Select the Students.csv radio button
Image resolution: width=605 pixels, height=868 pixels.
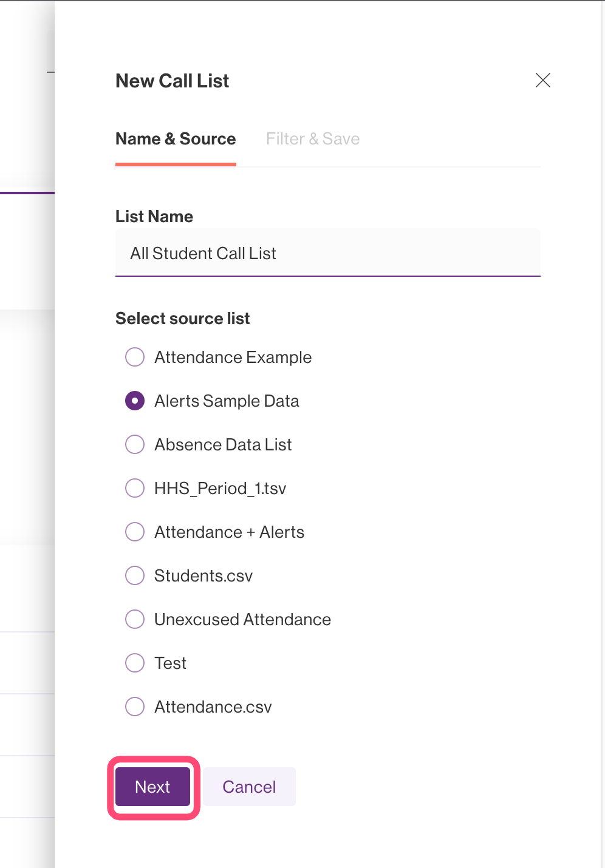pos(135,575)
